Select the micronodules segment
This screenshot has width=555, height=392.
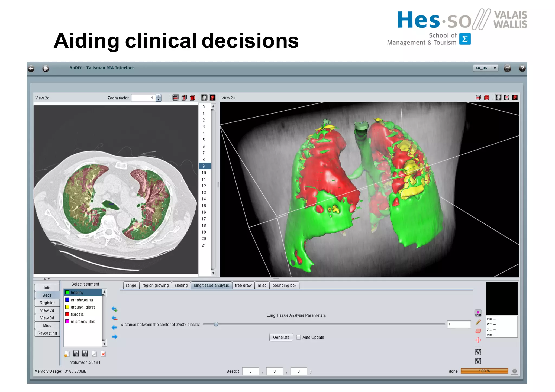(x=83, y=322)
